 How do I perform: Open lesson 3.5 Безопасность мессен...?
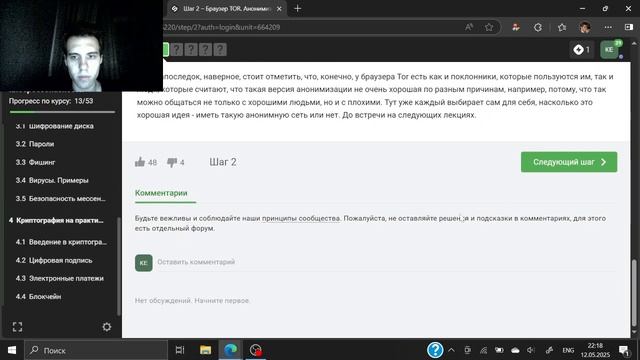coord(60,199)
